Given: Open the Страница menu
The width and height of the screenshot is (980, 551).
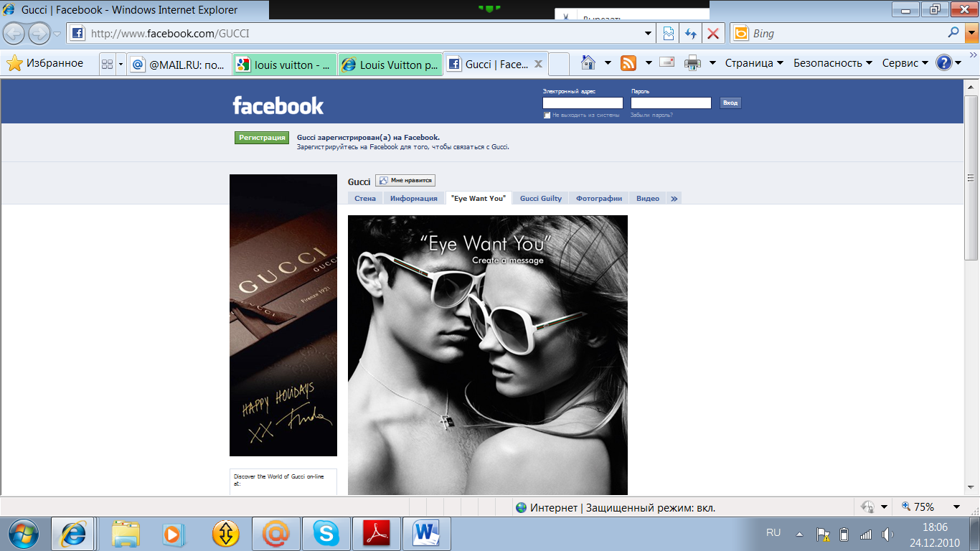Looking at the screenshot, I should point(754,63).
